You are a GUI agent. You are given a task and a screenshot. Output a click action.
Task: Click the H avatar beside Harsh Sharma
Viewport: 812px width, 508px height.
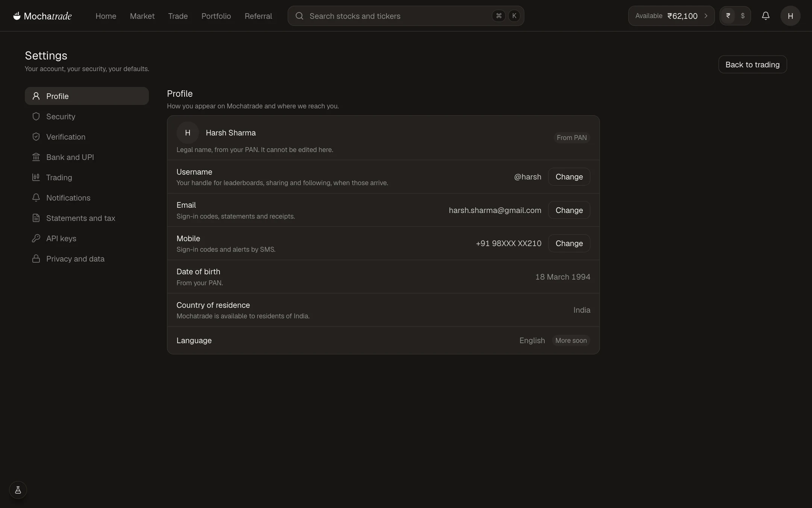188,132
